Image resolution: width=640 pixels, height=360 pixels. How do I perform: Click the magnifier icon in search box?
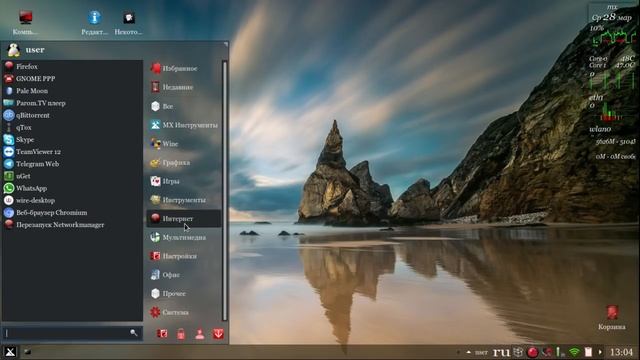pos(133,333)
